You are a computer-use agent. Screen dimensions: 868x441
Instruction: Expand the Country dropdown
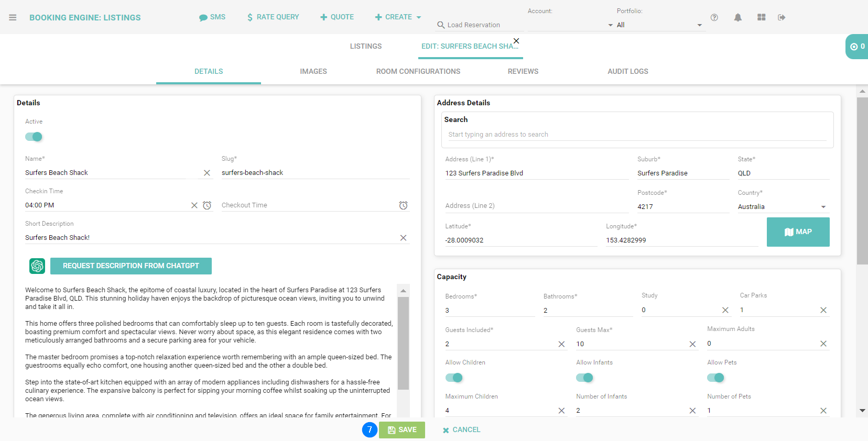point(823,207)
